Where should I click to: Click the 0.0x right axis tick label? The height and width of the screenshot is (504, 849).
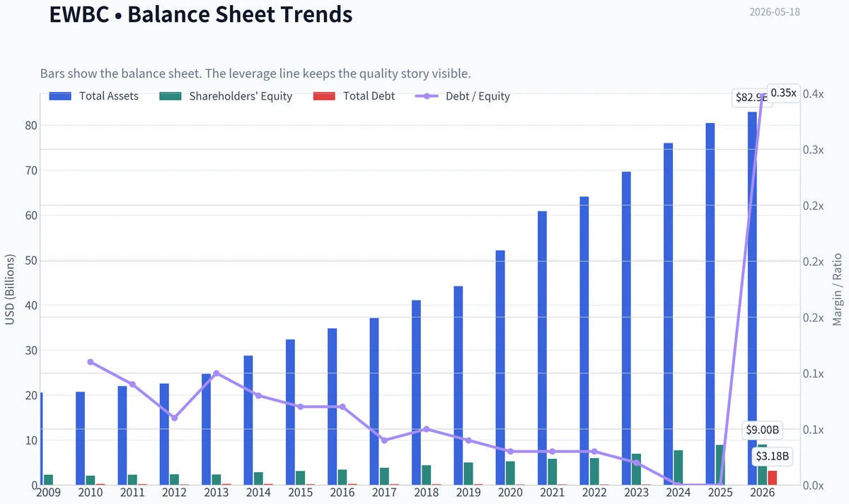tap(814, 486)
